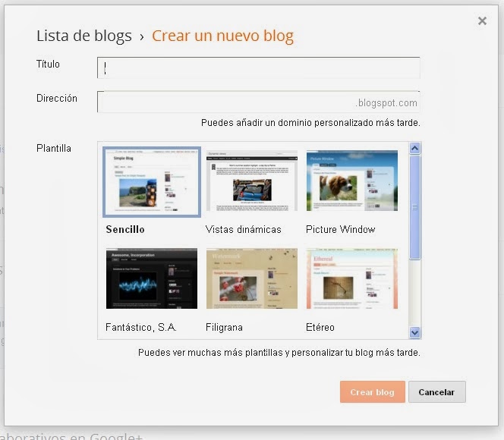Viewport: 504px width, 440px height.
Task: Go back to Lista de blogs breadcrumb
Action: (x=84, y=36)
